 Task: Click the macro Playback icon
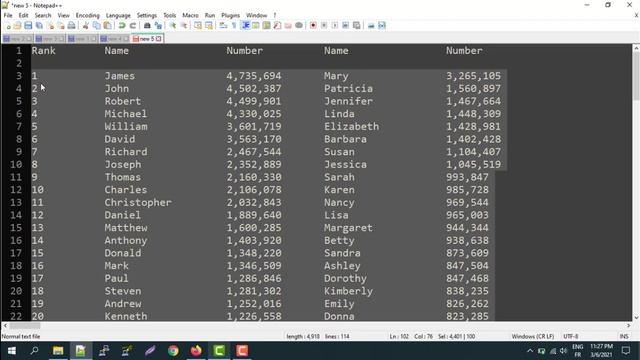coord(335,25)
